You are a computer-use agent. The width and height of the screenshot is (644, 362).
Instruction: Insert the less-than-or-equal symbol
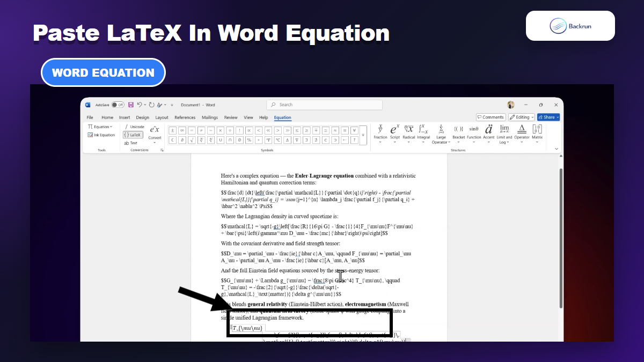click(x=297, y=130)
